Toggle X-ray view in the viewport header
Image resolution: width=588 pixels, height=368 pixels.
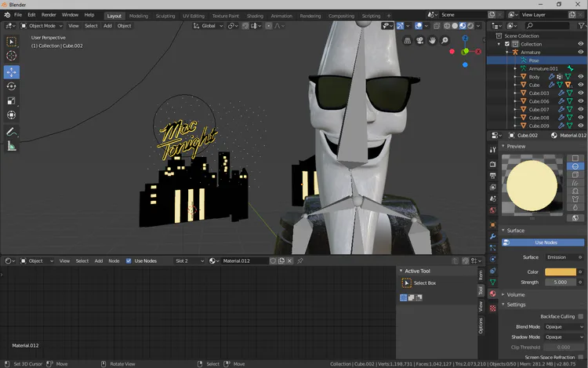click(437, 26)
